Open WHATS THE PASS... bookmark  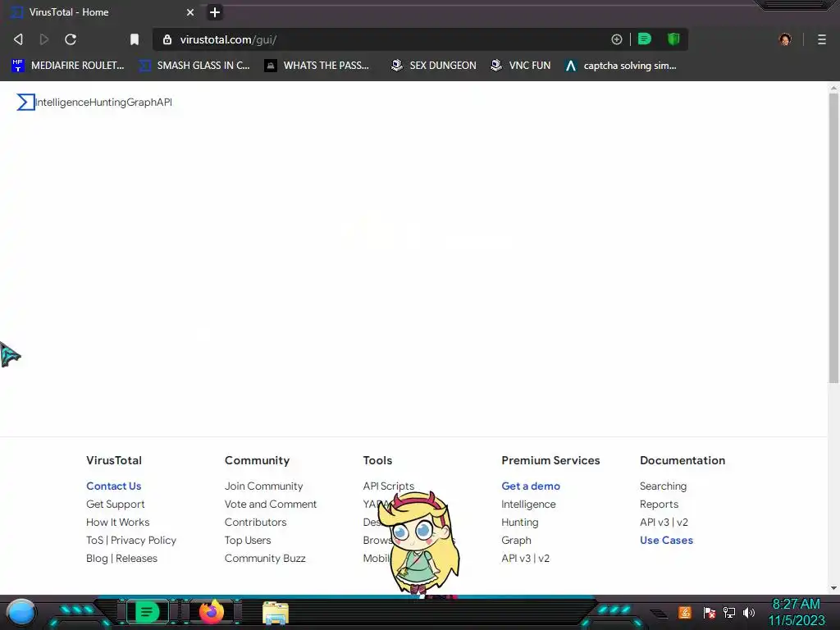click(317, 66)
